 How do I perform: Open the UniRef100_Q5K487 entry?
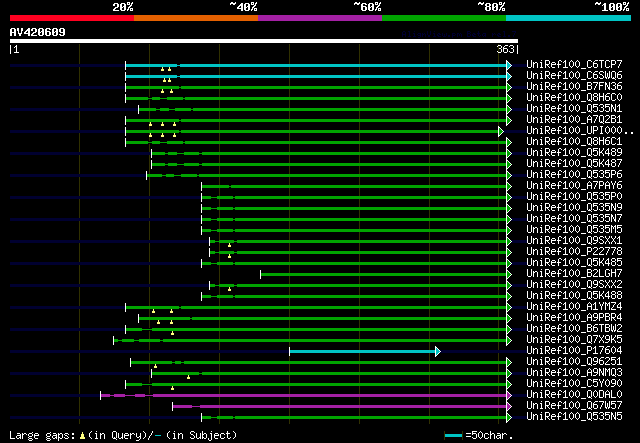pos(574,164)
